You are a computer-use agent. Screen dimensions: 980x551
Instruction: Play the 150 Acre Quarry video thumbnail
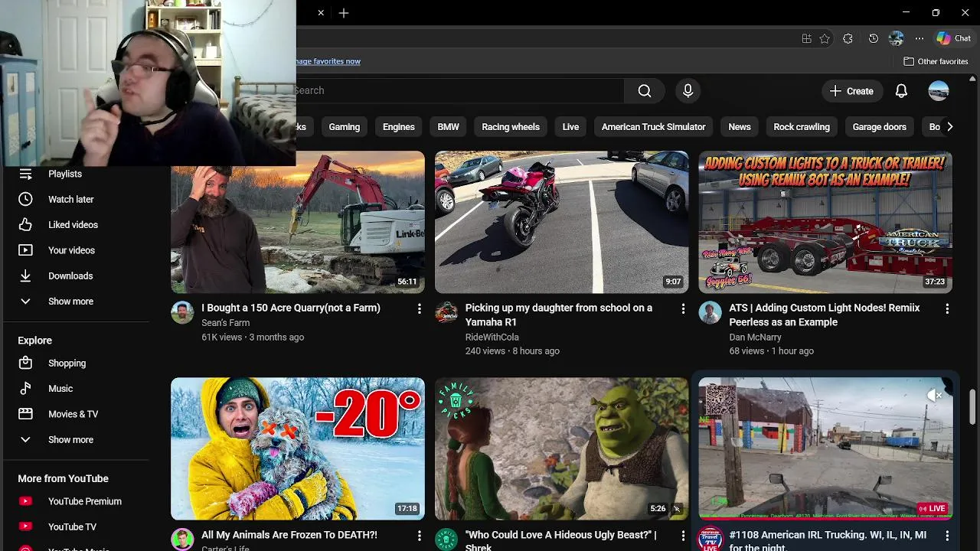[x=298, y=222]
